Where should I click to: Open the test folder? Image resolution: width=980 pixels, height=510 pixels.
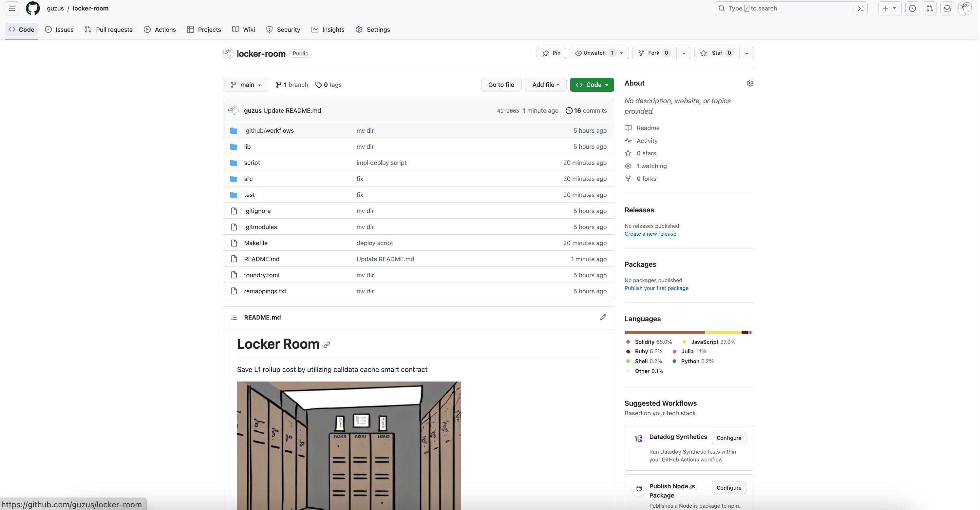[x=249, y=195]
